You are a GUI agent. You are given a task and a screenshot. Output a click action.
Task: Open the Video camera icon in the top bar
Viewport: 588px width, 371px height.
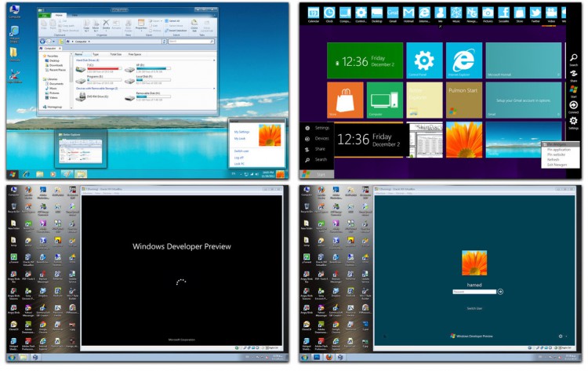click(551, 13)
